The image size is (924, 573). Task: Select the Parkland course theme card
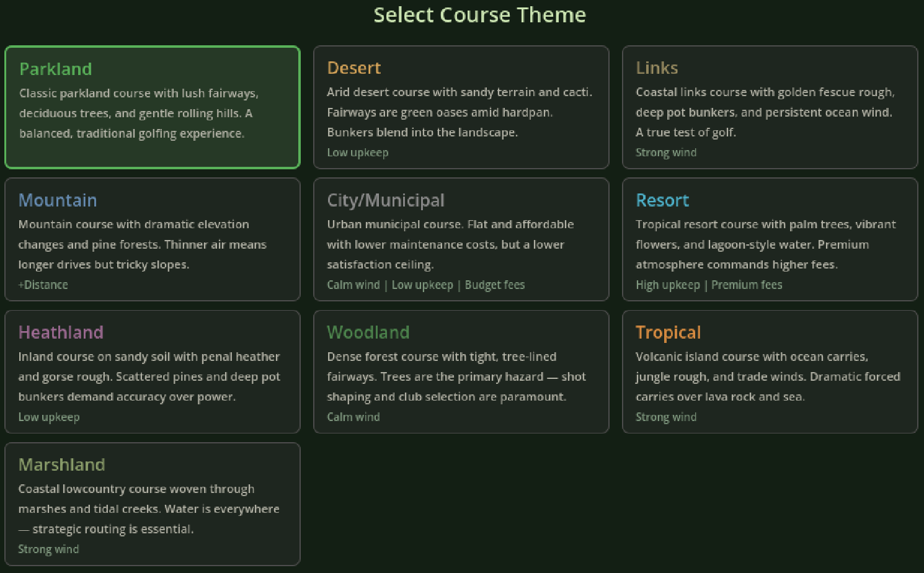(152, 107)
